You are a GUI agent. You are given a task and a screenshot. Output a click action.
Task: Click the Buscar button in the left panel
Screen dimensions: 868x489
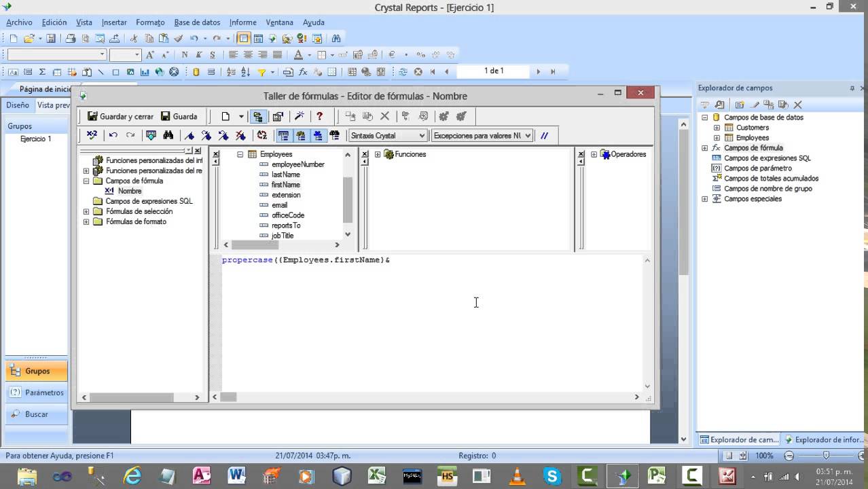(x=37, y=414)
